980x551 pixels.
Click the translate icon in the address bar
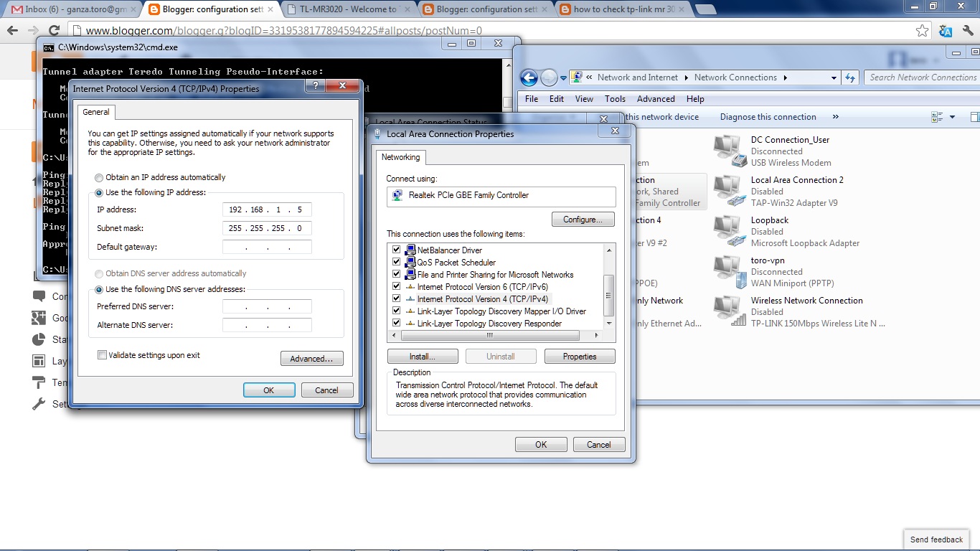point(946,31)
